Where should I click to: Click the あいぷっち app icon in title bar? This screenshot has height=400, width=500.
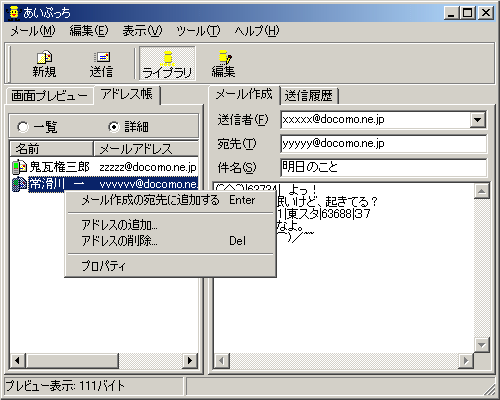click(14, 13)
